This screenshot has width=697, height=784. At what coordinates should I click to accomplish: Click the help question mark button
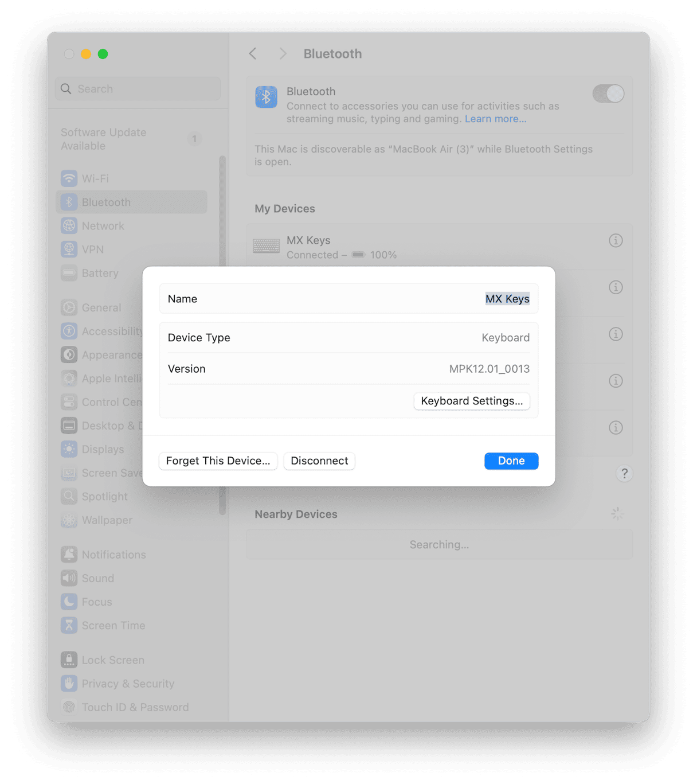click(x=624, y=473)
